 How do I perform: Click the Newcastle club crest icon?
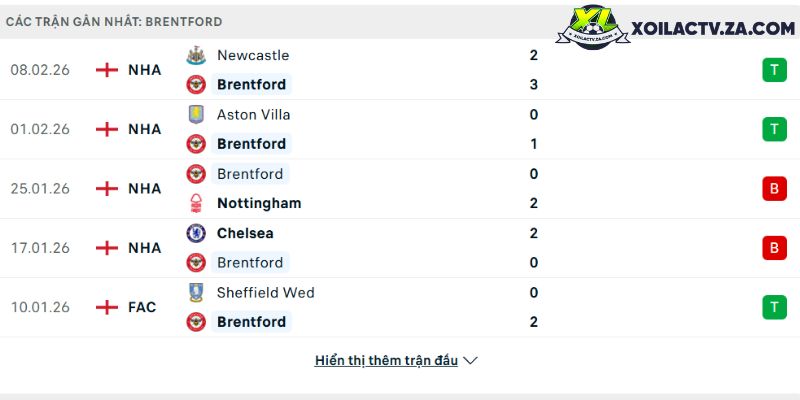[x=196, y=56]
